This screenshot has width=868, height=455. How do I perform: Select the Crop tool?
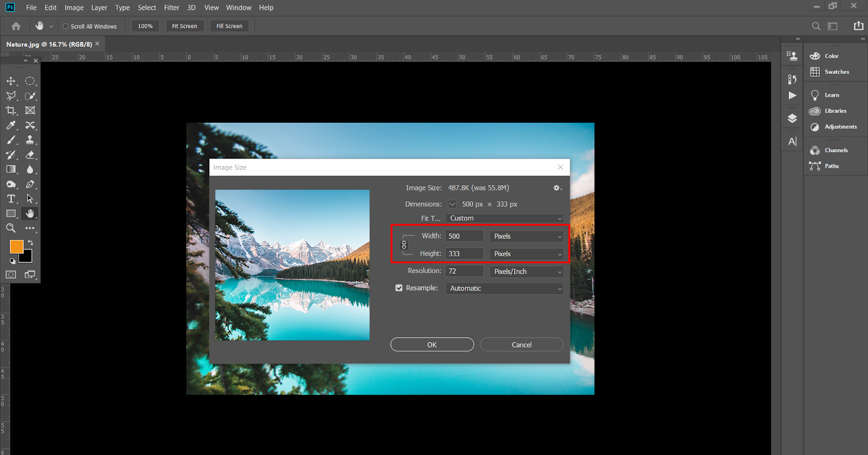11,110
